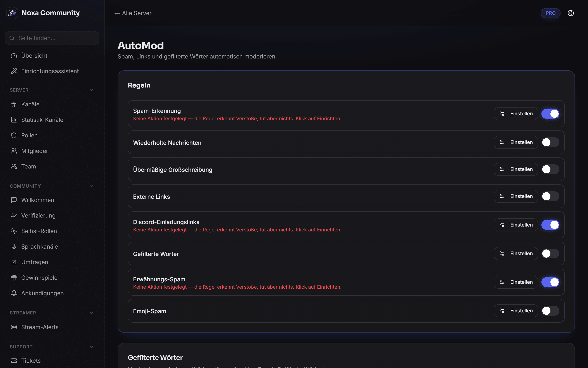Enable the Übermäßige Großschreibung toggle
The height and width of the screenshot is (368, 588).
(550, 170)
